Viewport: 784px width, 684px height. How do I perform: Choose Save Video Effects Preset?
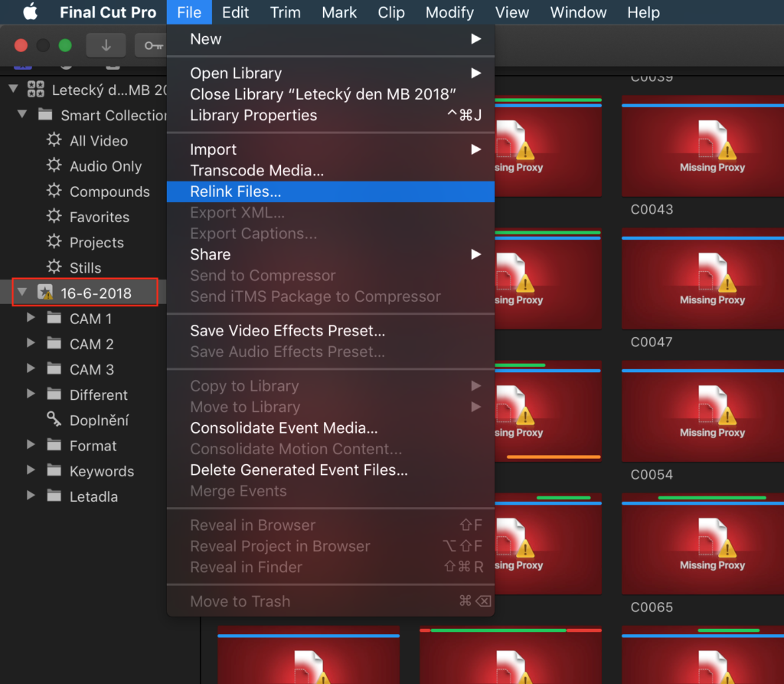click(331, 331)
